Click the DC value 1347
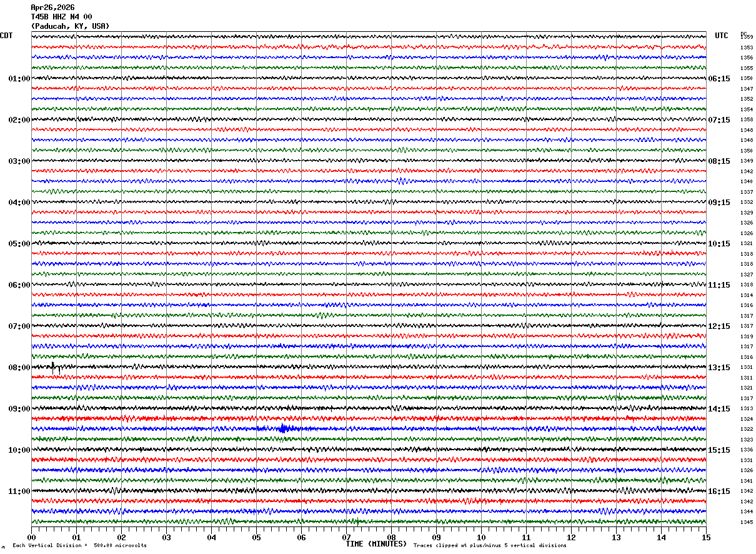756x554 pixels. 746,89
